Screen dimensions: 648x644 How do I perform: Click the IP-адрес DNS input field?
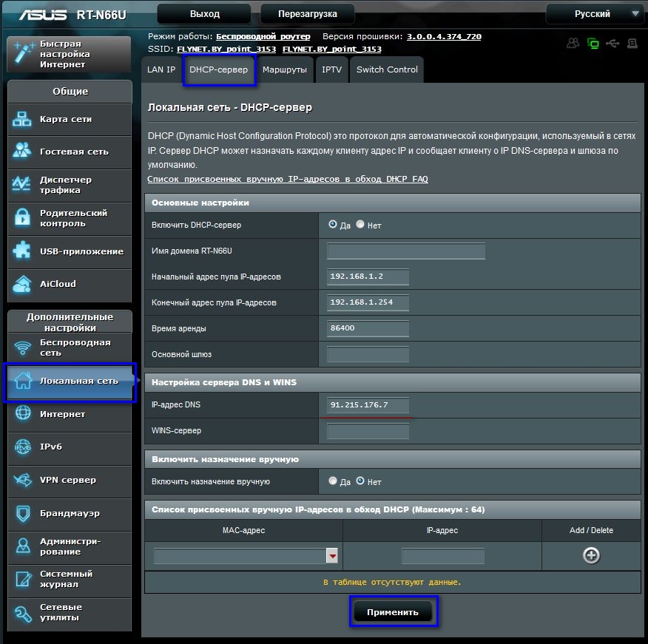[x=368, y=405]
